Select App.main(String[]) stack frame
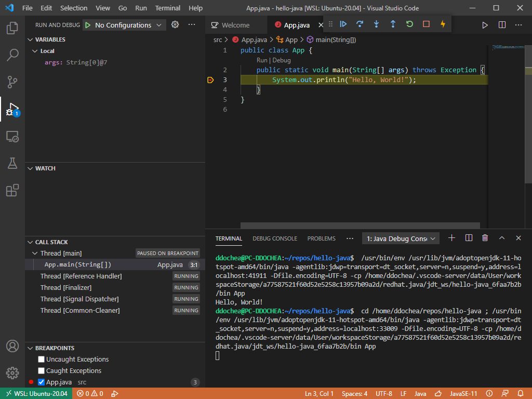Screen dimensions: 532x399 115,265
